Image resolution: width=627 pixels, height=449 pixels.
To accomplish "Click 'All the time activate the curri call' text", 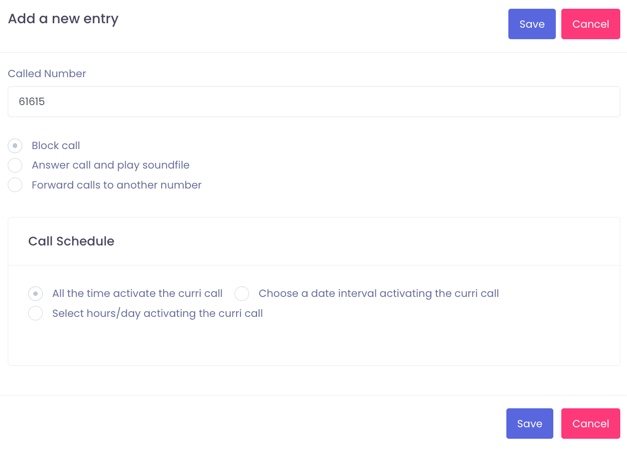I will pos(137,294).
